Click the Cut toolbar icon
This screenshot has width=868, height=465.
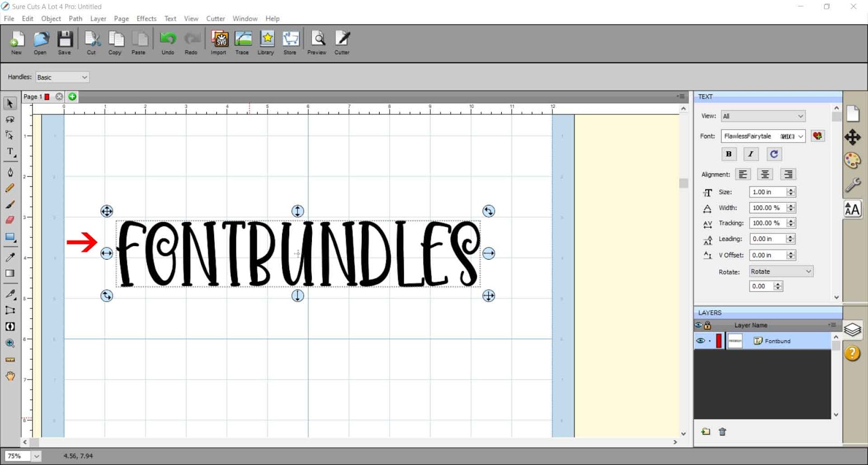click(92, 43)
